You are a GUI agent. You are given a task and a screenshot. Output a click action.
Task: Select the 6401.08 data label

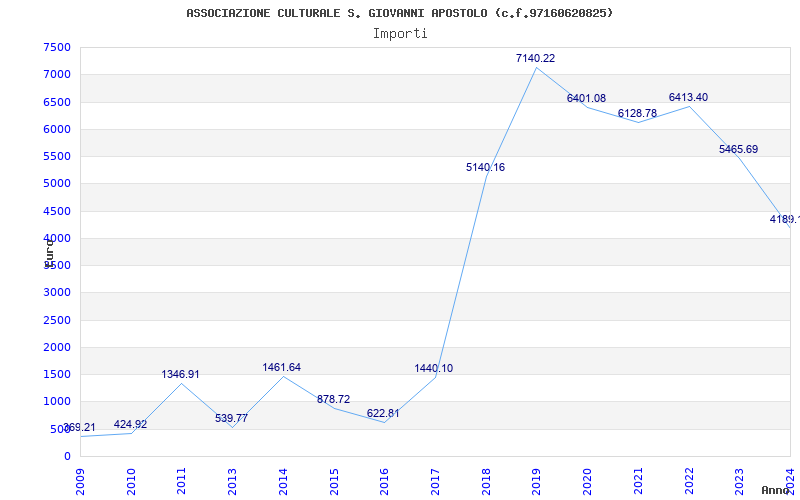click(x=586, y=98)
